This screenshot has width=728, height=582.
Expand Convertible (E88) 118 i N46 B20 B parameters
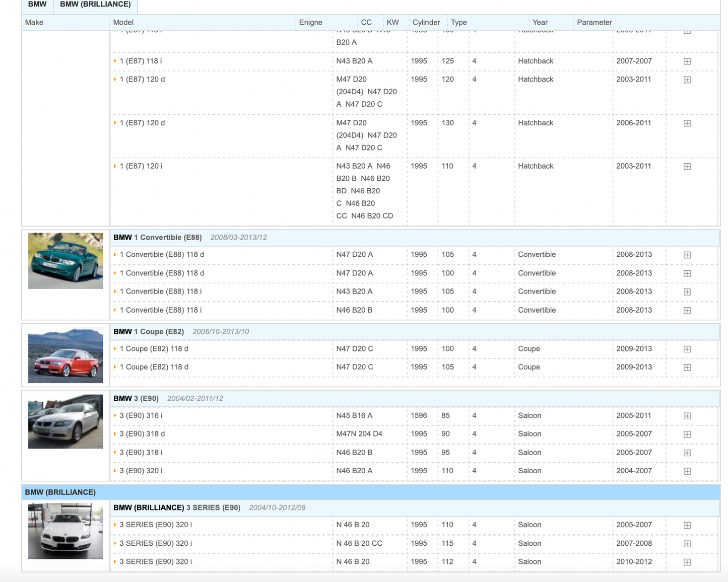[687, 311]
